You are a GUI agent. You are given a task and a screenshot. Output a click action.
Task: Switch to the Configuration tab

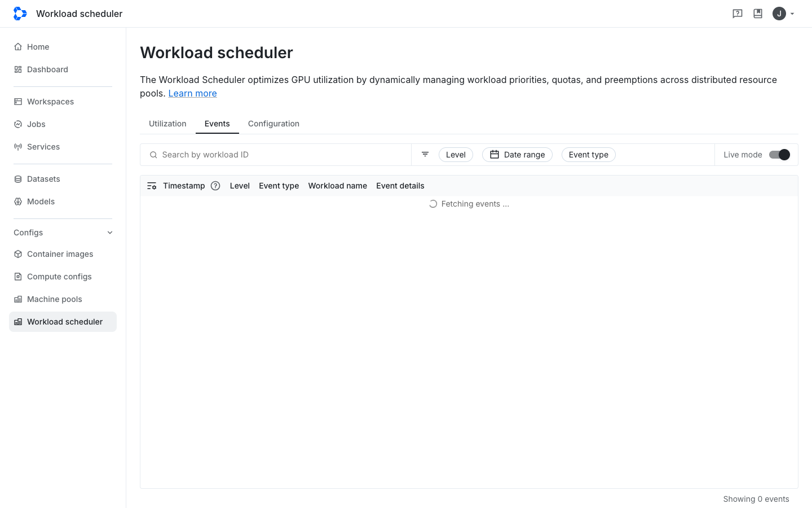[x=273, y=124]
